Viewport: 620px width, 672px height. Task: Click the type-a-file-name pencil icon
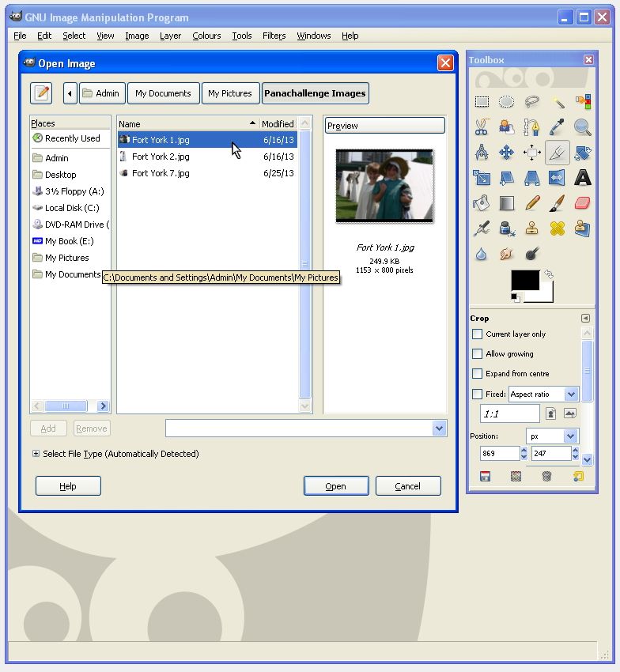[41, 93]
